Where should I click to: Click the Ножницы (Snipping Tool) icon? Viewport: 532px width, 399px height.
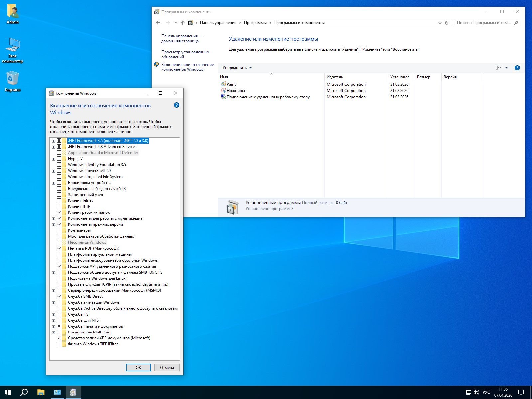point(223,91)
